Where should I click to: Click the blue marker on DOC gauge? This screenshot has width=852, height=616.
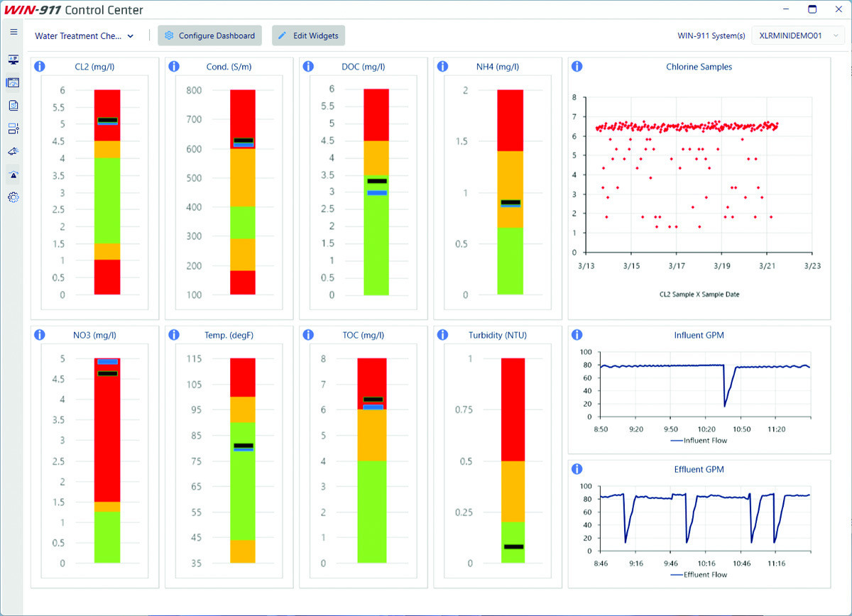376,193
